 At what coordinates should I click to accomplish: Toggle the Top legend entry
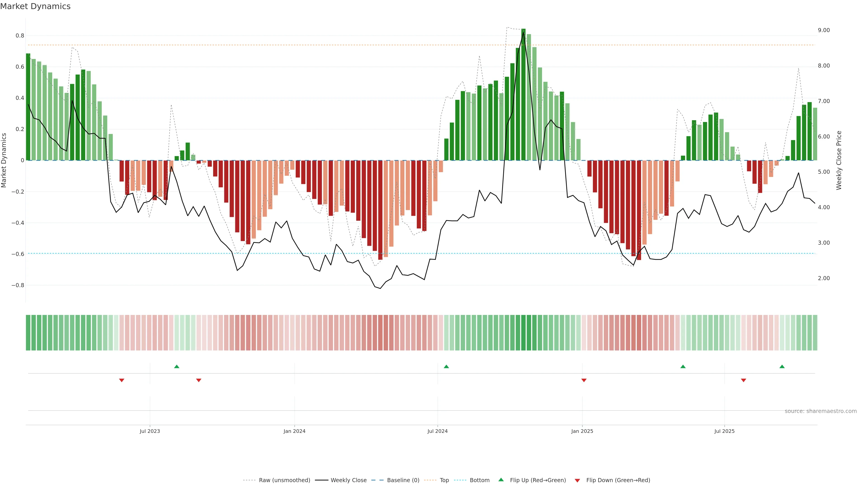pyautogui.click(x=444, y=480)
